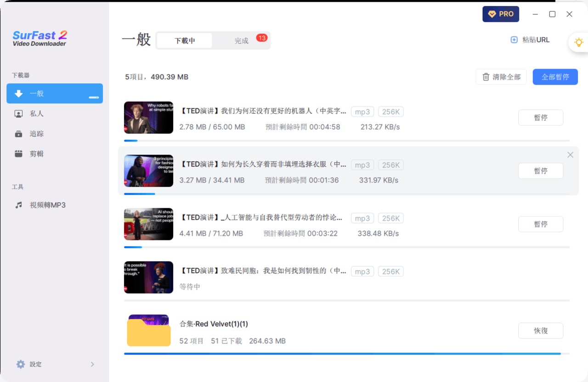Click the 預計剩餘時間 00:03:22 text

(300, 234)
